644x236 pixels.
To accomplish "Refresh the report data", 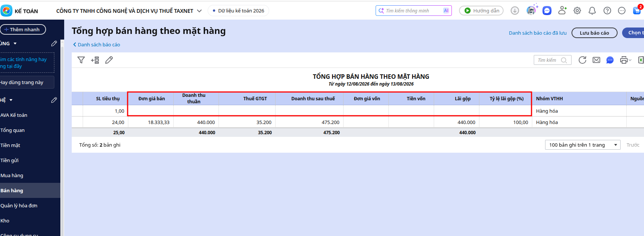I will [x=582, y=60].
